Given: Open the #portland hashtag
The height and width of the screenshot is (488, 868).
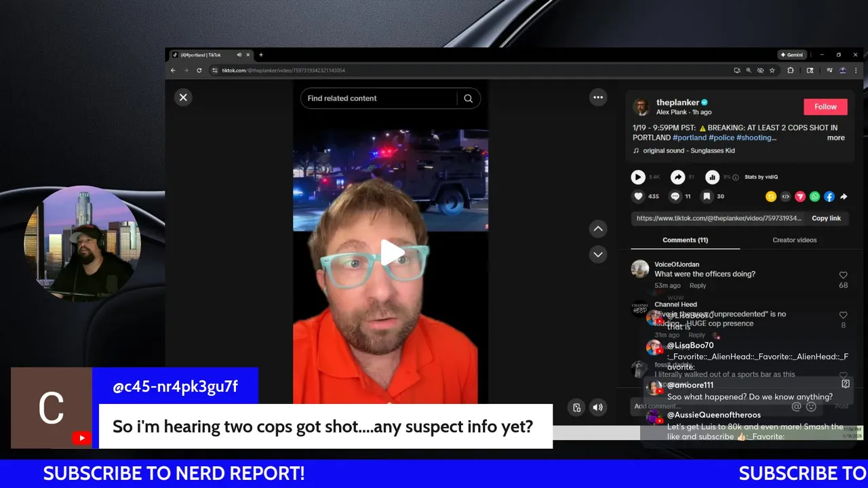Looking at the screenshot, I should [690, 138].
